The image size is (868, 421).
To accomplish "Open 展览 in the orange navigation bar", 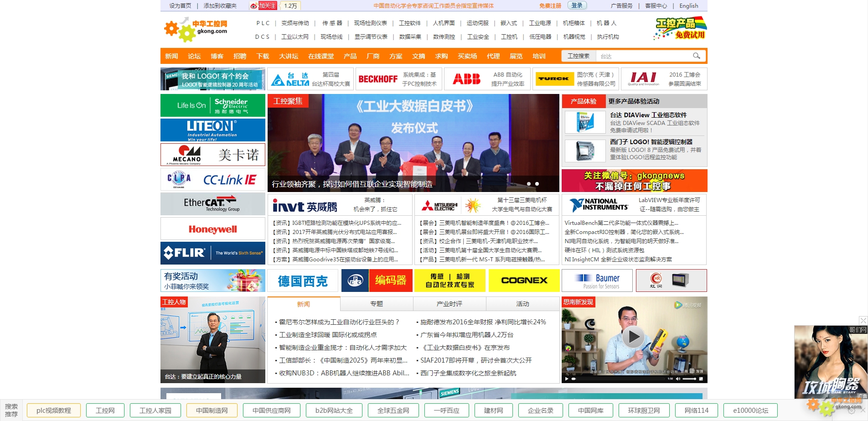I will click(516, 56).
